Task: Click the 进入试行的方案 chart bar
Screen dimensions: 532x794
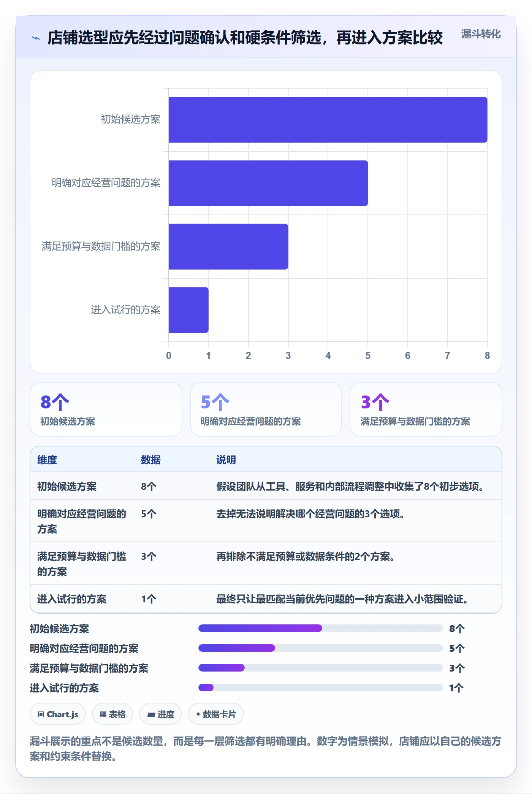Action: point(188,310)
